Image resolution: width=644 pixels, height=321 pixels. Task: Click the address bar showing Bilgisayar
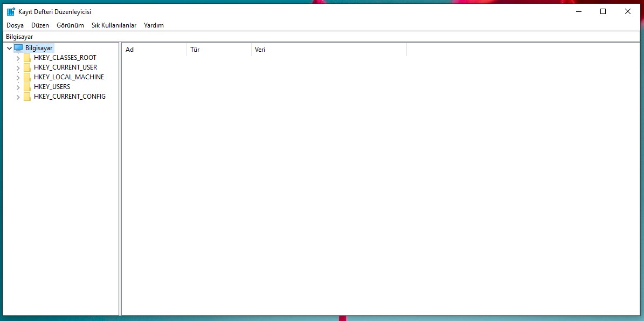[x=322, y=37]
